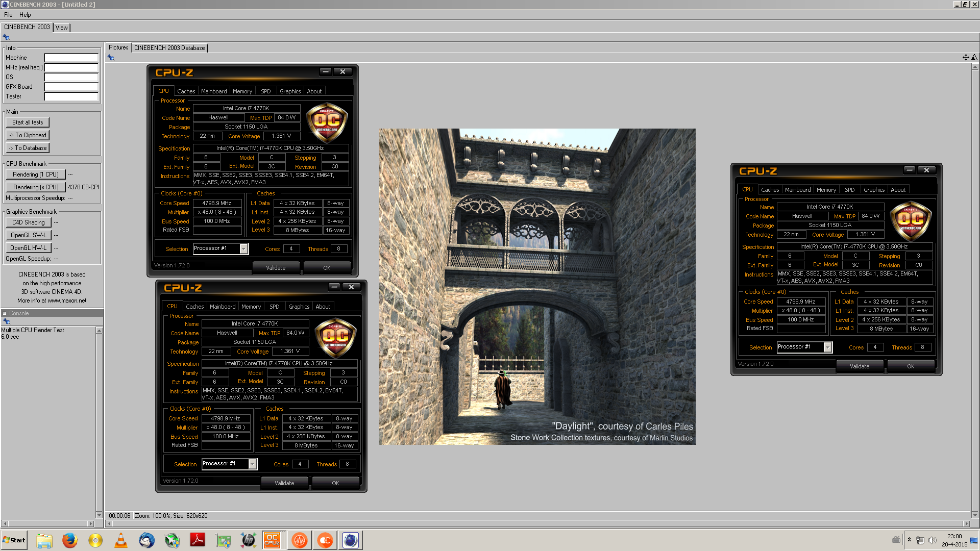Run Rendering (x CPU) benchmark
Image resolution: width=980 pixels, height=551 pixels.
[36, 187]
